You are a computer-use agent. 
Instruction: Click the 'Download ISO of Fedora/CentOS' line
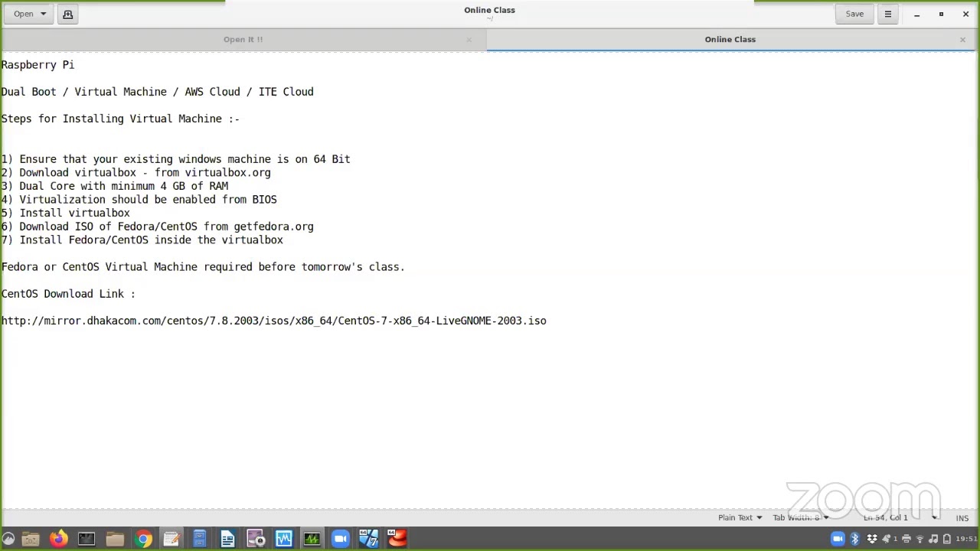157,227
